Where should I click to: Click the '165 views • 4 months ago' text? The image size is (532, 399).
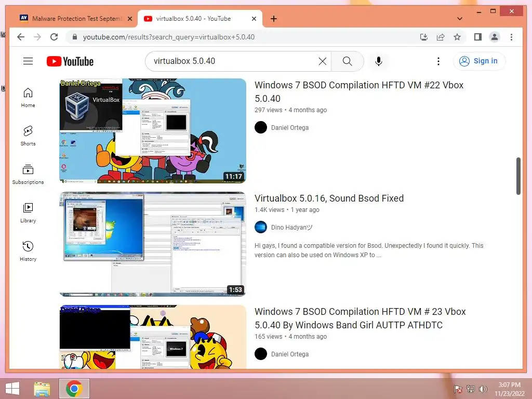290,337
